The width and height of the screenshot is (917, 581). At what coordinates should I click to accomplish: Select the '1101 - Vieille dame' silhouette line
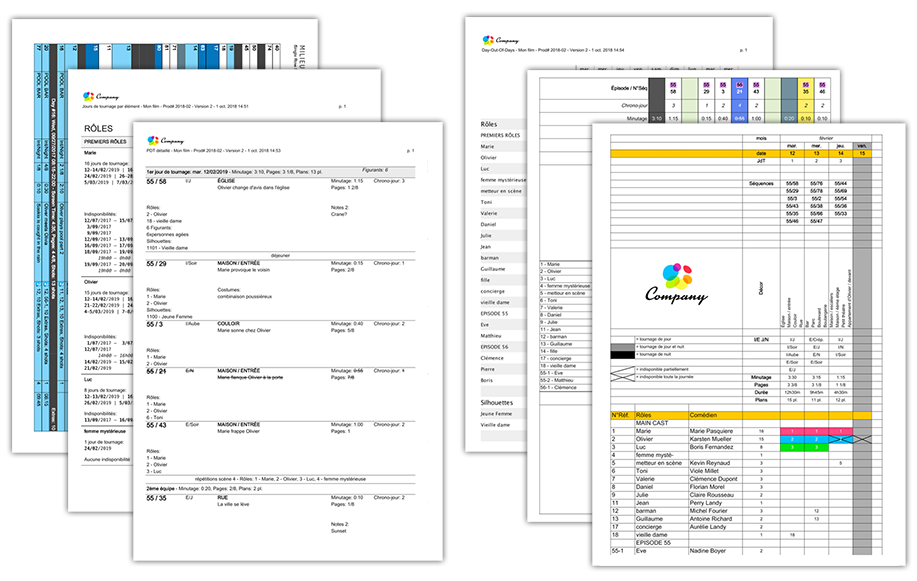tap(167, 247)
